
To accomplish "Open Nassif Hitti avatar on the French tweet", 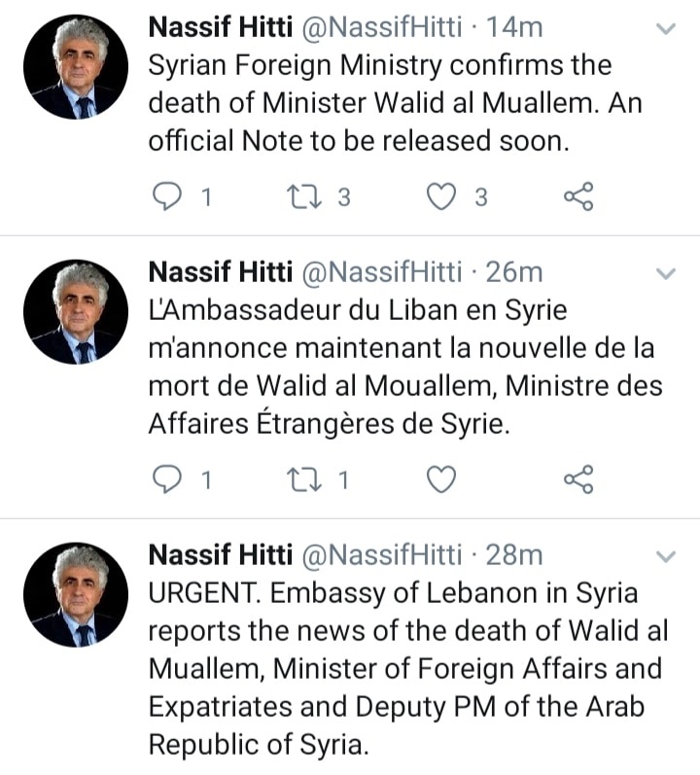I will [76, 312].
